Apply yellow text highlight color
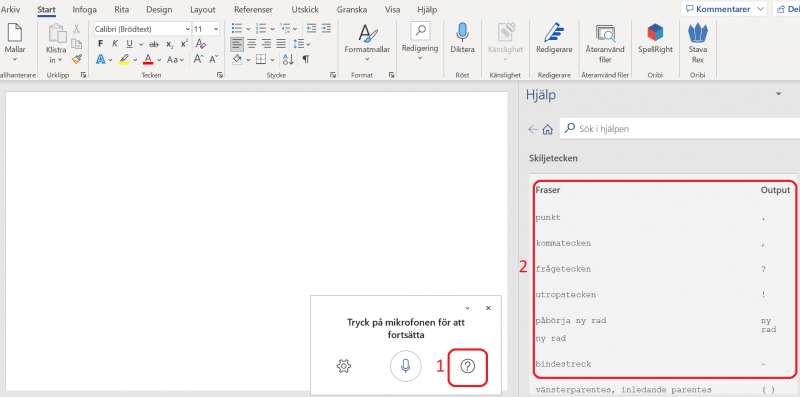 click(x=124, y=60)
